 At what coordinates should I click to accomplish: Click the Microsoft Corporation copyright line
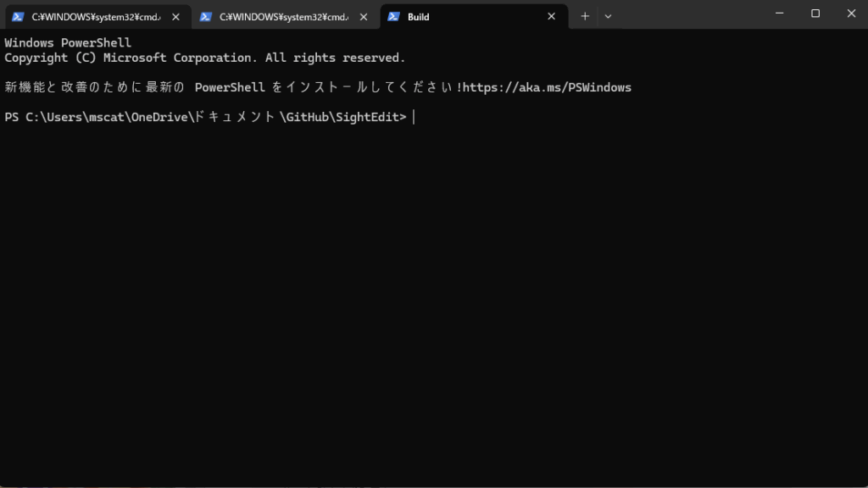click(x=204, y=58)
